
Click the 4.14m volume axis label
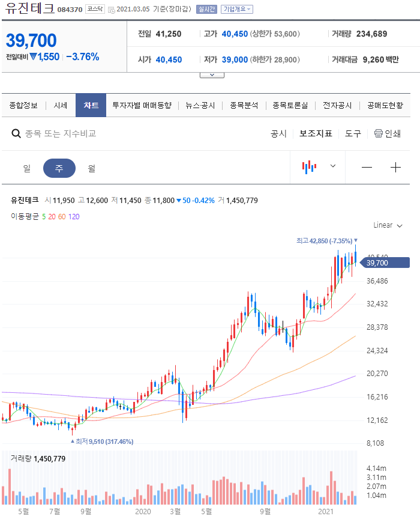(376, 469)
